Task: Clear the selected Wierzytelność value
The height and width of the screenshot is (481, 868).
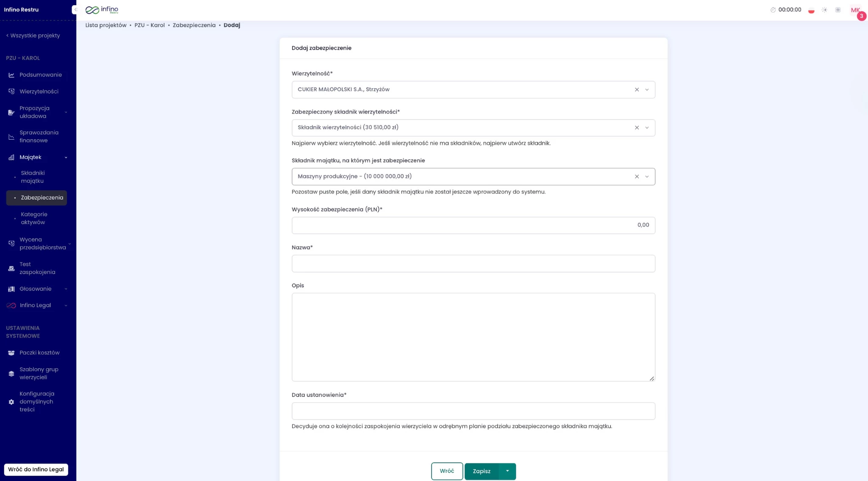Action: pos(637,89)
